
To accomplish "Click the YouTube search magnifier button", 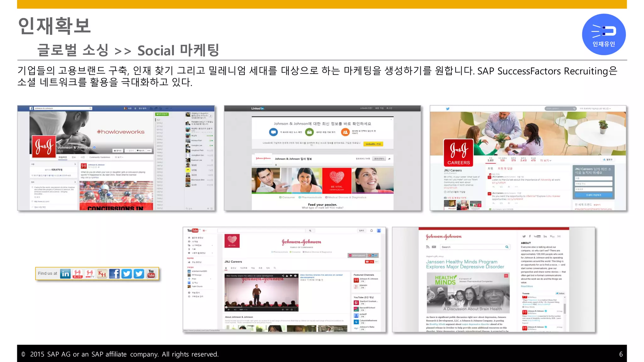I will pyautogui.click(x=310, y=231).
